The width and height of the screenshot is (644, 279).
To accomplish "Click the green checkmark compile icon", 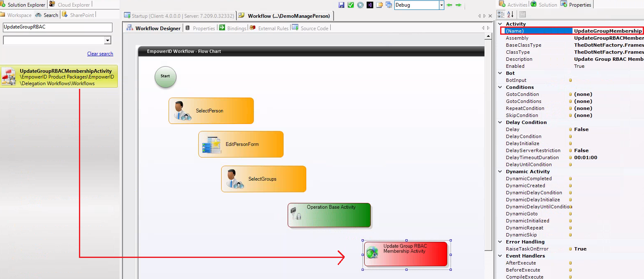I will [351, 5].
